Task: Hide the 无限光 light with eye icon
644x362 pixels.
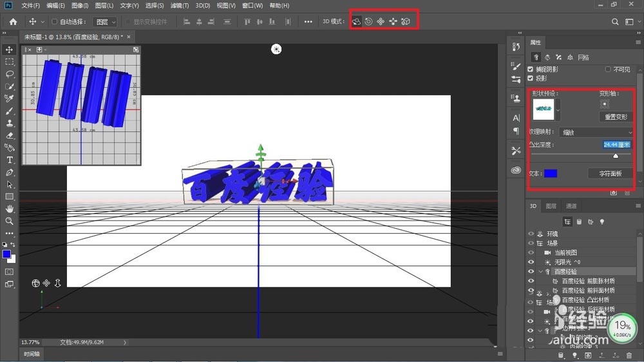Action: (x=531, y=262)
